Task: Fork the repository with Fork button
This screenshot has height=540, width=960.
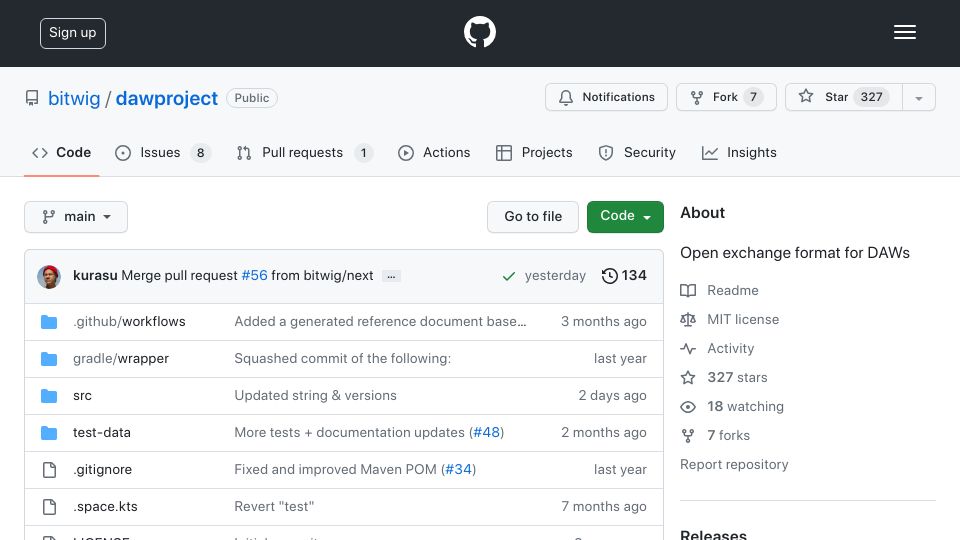Action: [x=726, y=97]
